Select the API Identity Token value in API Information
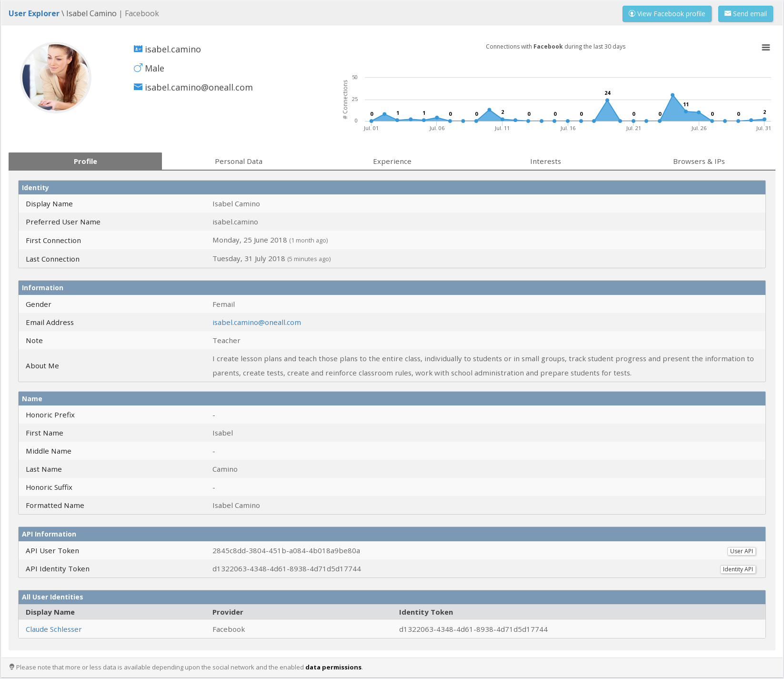 287,569
